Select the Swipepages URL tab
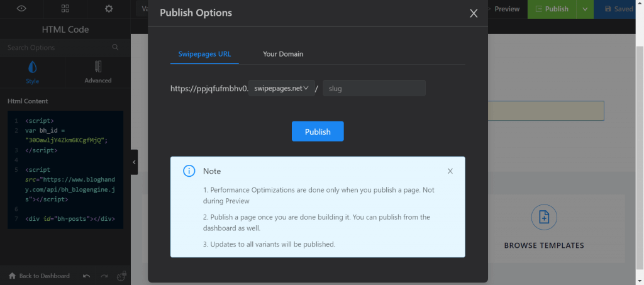644x285 pixels. point(204,54)
